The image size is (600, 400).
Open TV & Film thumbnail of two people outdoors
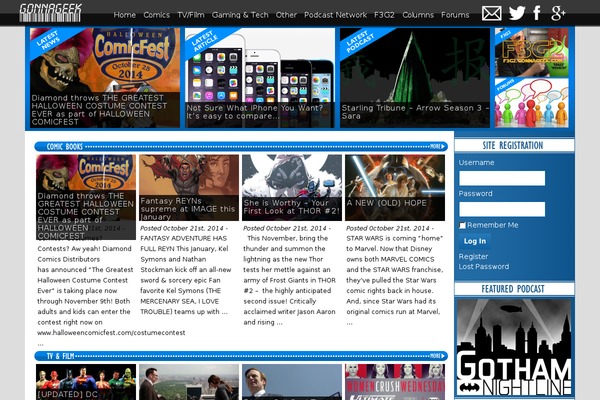tap(189, 382)
